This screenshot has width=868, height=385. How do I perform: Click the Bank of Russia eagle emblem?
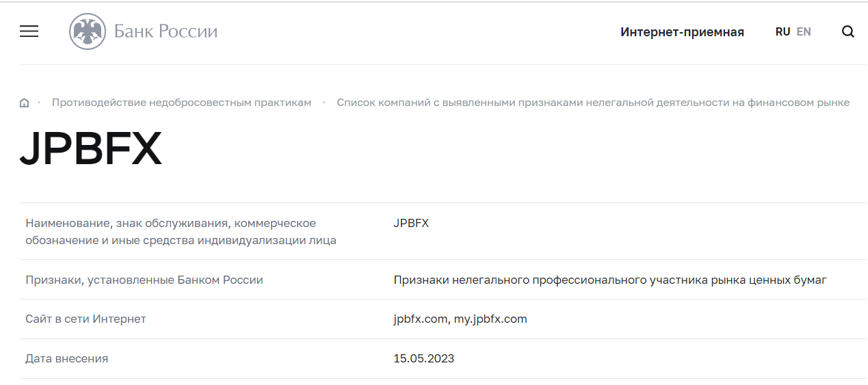88,31
